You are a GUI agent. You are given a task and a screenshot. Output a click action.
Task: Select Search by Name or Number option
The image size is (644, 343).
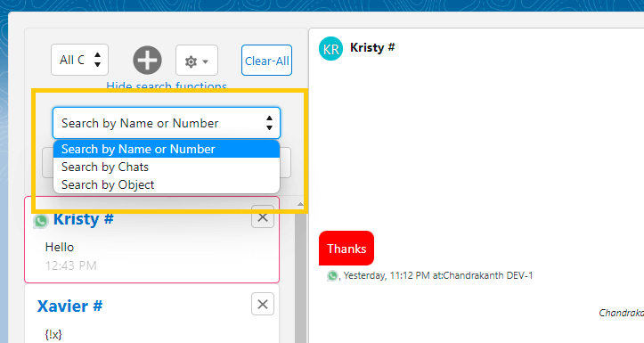pos(167,149)
